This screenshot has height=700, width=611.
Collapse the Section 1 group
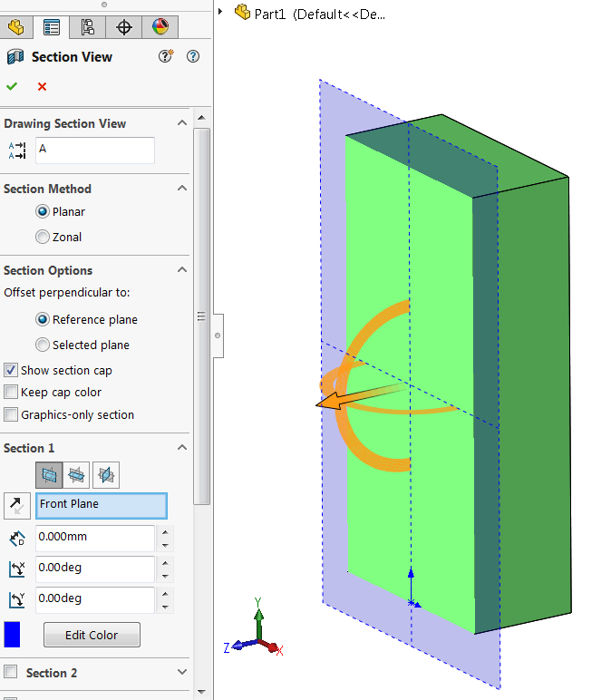pyautogui.click(x=182, y=447)
